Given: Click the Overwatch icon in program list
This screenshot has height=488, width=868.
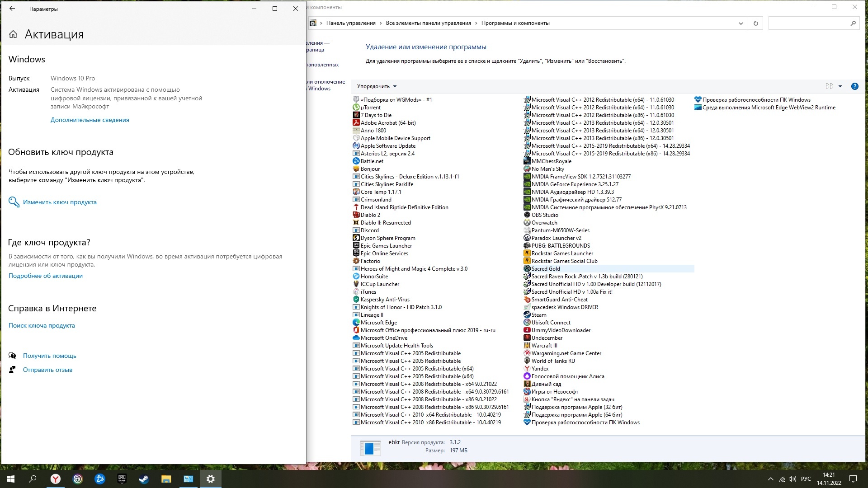Looking at the screenshot, I should pos(527,223).
